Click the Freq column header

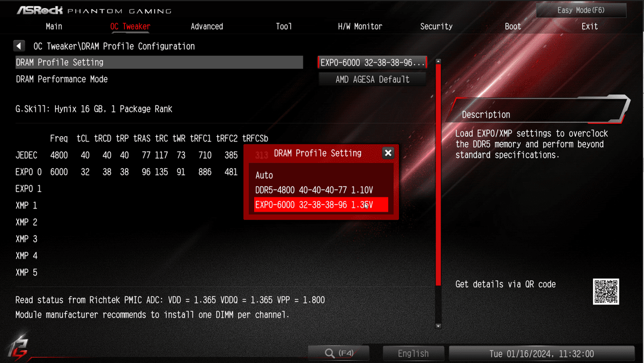click(x=59, y=138)
